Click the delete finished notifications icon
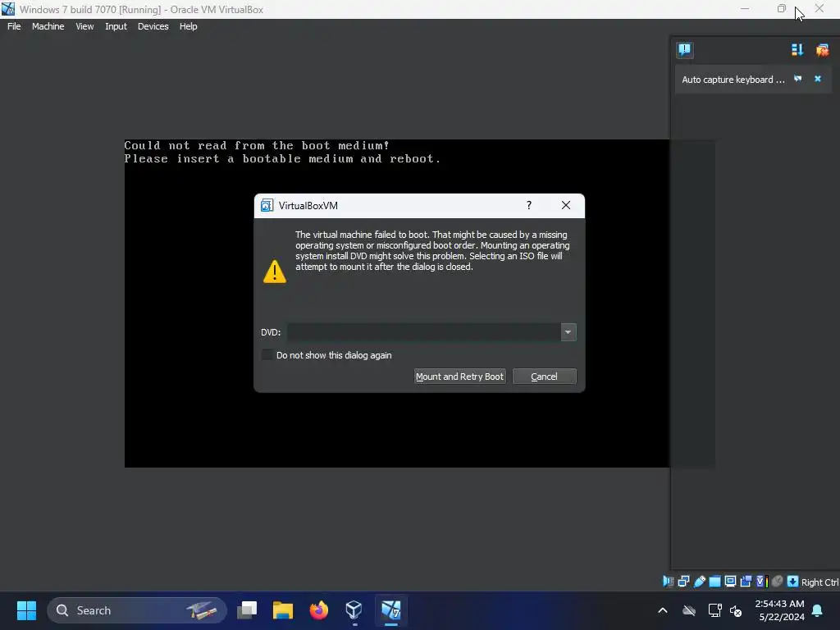840x630 pixels. tap(822, 50)
